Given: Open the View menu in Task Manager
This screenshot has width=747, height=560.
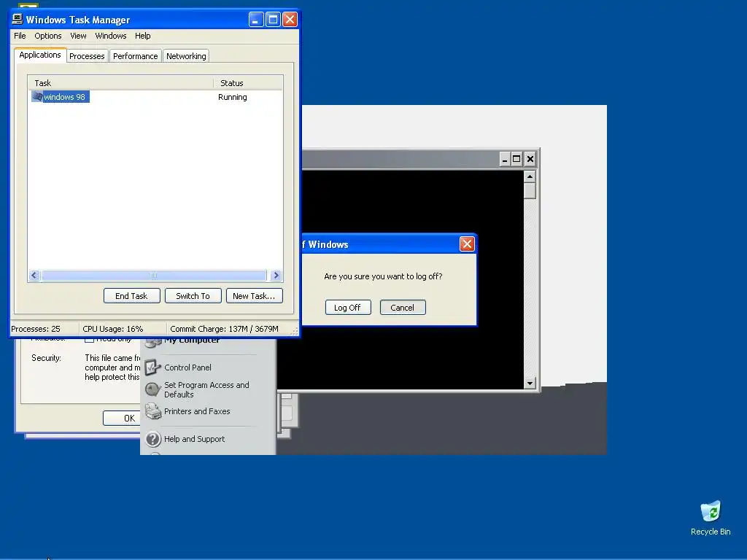Looking at the screenshot, I should pos(78,36).
